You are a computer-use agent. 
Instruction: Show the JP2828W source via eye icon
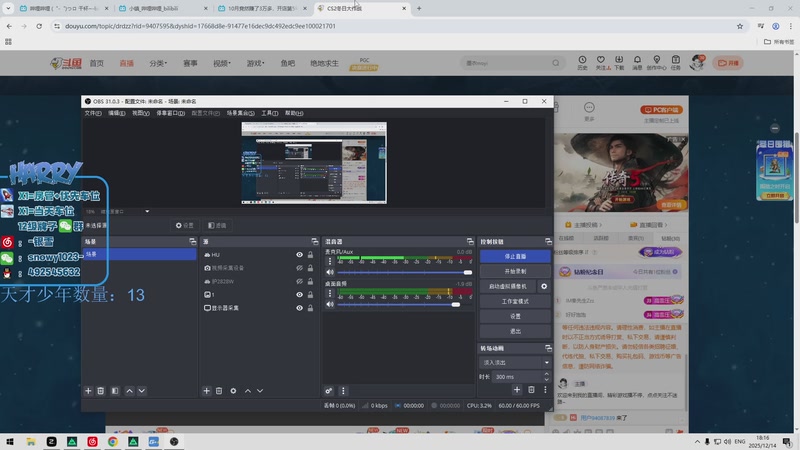(x=299, y=281)
